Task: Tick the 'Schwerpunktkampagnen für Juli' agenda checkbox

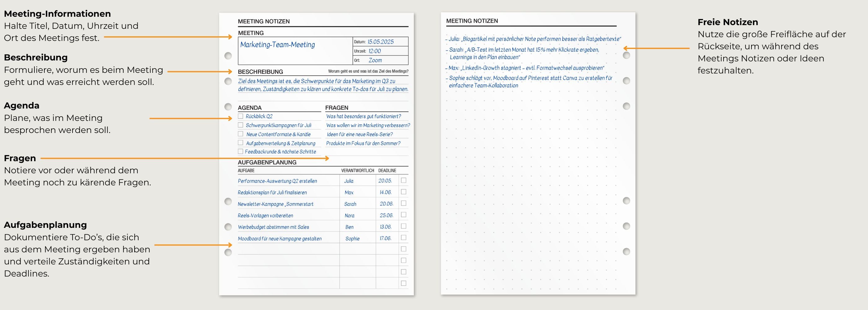Action: point(241,125)
